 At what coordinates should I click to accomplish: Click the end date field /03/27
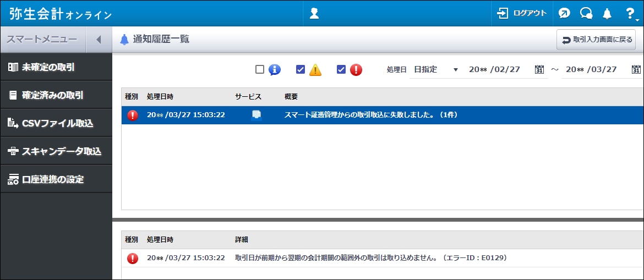pyautogui.click(x=591, y=70)
